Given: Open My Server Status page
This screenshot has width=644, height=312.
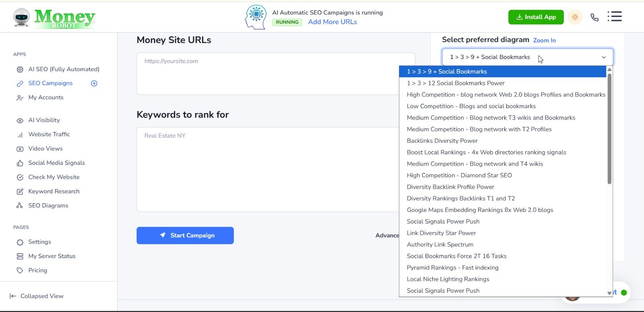Looking at the screenshot, I should click(x=52, y=256).
